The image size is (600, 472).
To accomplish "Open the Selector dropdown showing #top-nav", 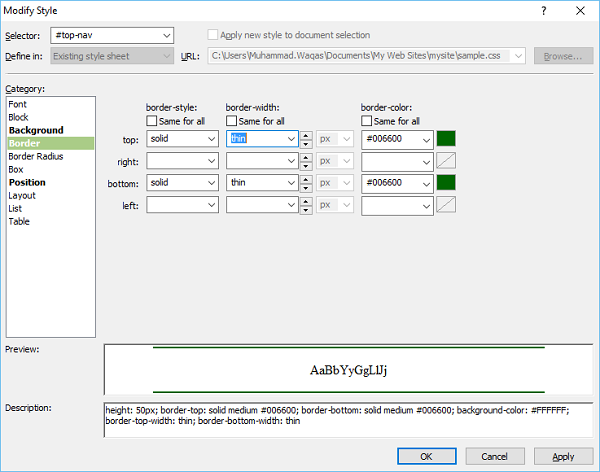I will pyautogui.click(x=166, y=36).
